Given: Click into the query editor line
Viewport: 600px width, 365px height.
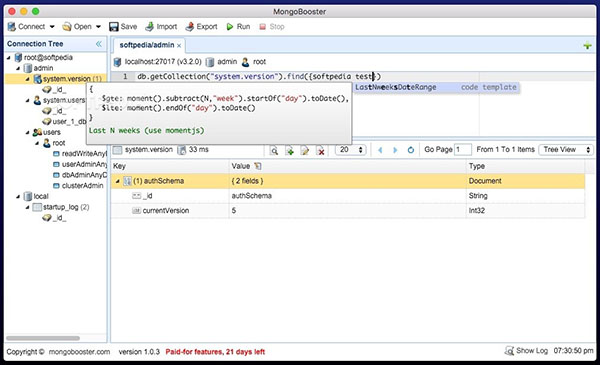Looking at the screenshot, I should click(353, 77).
